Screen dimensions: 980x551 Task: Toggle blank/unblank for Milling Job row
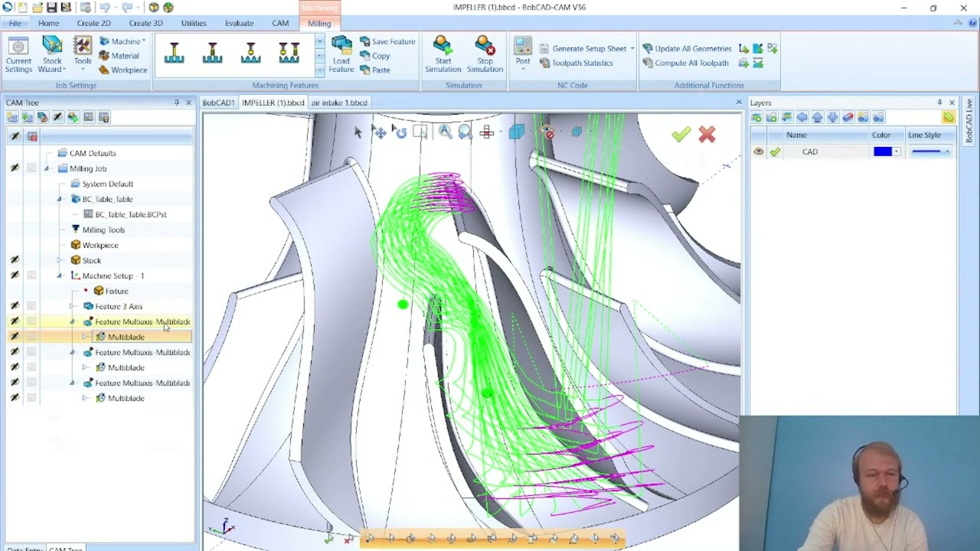click(x=15, y=168)
